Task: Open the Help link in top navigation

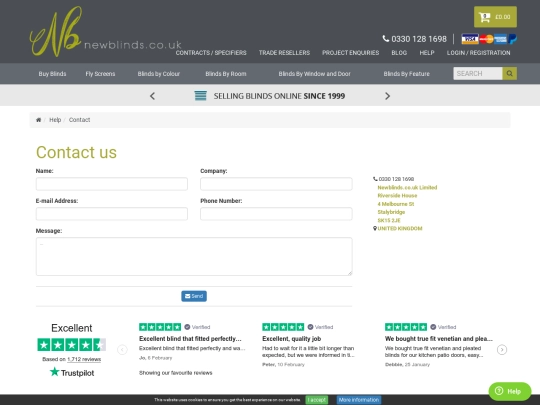Action: pyautogui.click(x=427, y=53)
